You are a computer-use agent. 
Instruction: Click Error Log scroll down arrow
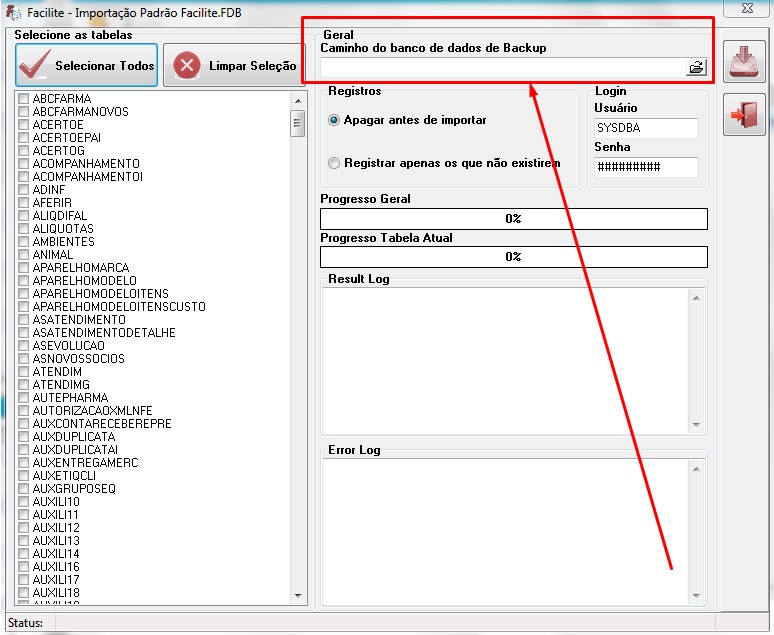point(696,595)
